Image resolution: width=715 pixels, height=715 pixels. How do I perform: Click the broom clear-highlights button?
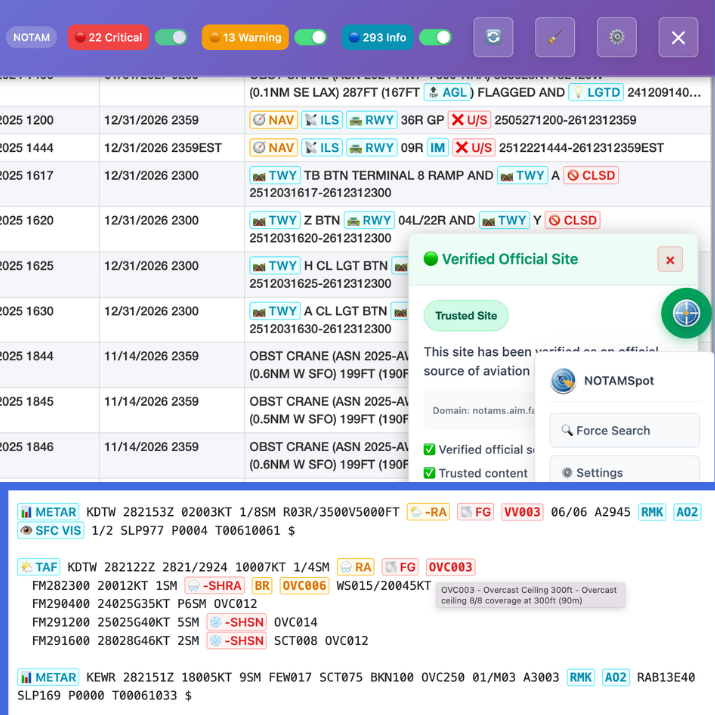[x=555, y=37]
